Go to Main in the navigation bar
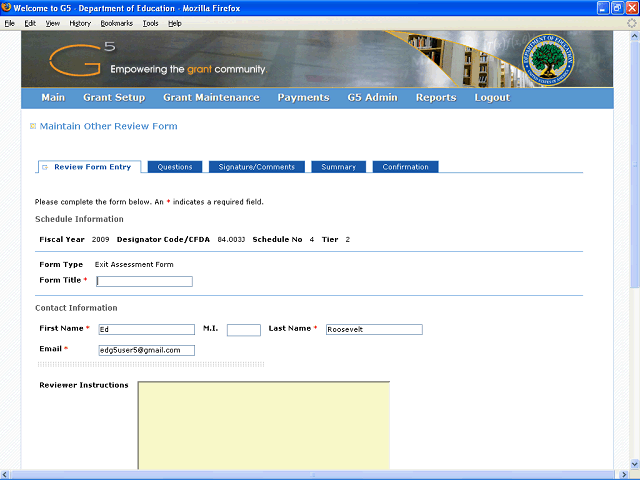The image size is (640, 480). pyautogui.click(x=53, y=98)
